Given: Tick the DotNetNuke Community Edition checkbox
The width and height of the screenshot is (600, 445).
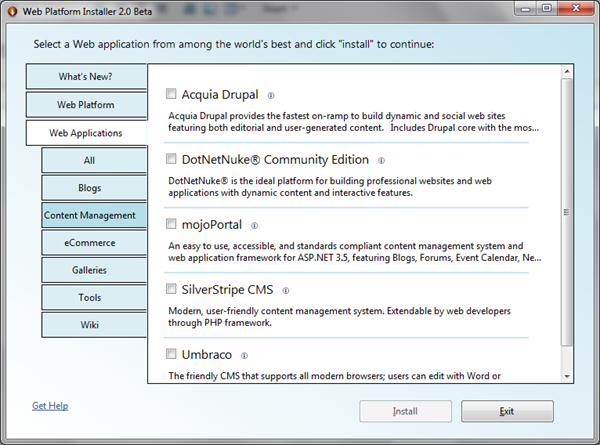Looking at the screenshot, I should coord(171,159).
